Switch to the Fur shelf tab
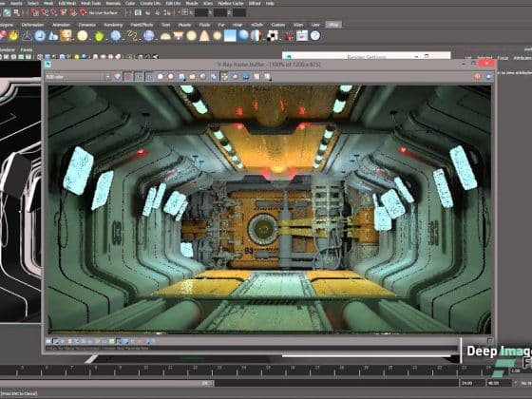 pos(221,25)
